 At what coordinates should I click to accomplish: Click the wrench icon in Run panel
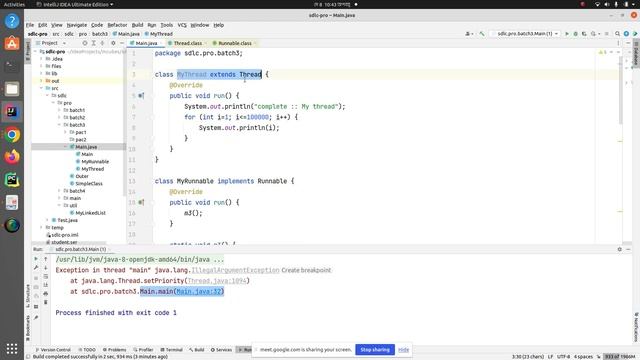coord(36,268)
